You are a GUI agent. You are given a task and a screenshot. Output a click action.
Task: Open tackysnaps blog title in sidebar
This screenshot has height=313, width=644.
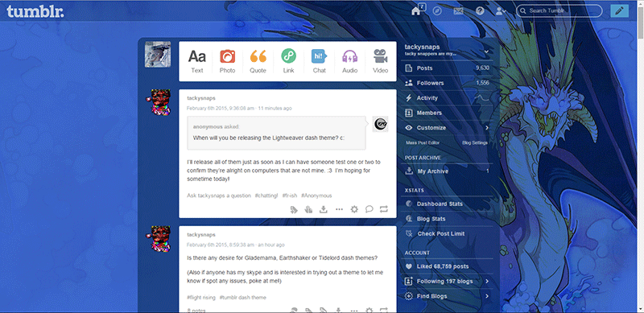(422, 47)
